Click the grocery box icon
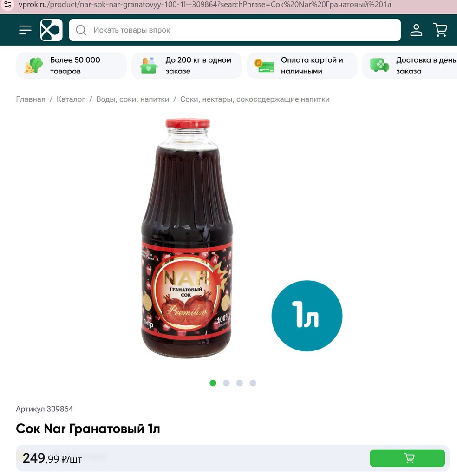 click(x=149, y=66)
